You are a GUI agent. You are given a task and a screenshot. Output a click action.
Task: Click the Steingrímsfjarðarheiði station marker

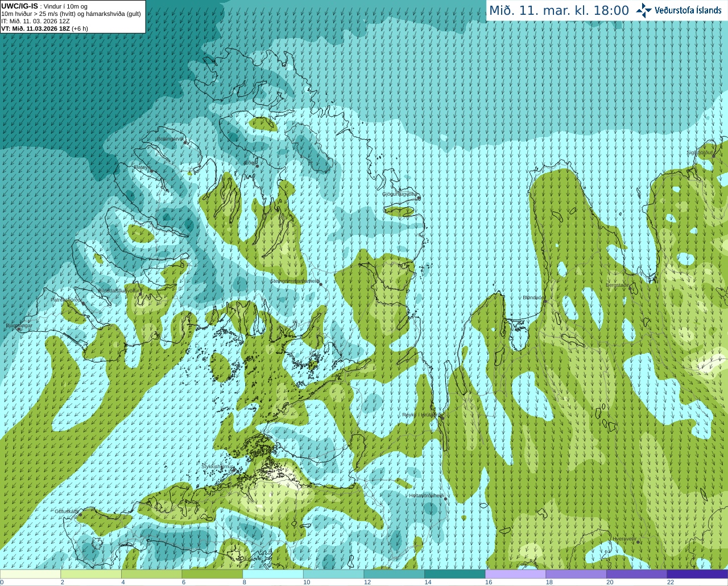tap(320, 284)
